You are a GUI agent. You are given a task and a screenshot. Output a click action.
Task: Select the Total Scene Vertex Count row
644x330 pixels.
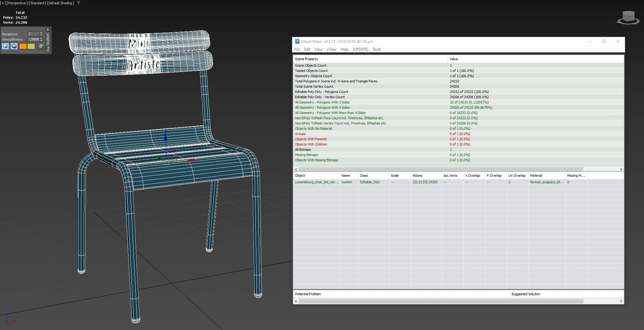point(458,87)
